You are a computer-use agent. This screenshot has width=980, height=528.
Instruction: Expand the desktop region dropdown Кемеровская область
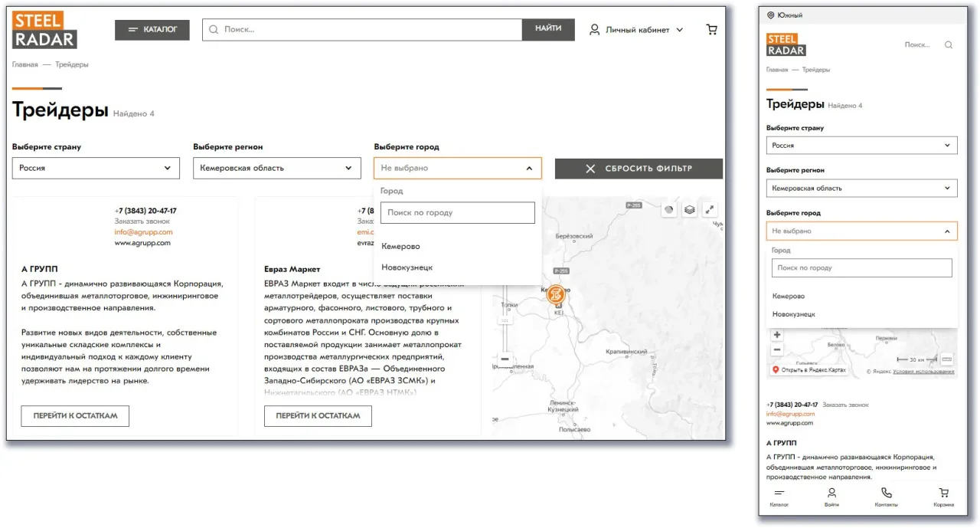point(276,168)
